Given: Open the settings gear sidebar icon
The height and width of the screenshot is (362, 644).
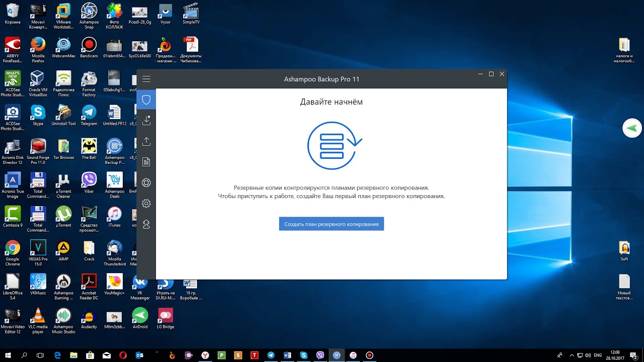Looking at the screenshot, I should pos(146,204).
